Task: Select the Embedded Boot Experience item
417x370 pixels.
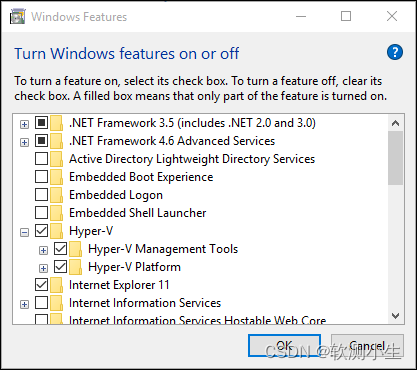Action: click(141, 177)
